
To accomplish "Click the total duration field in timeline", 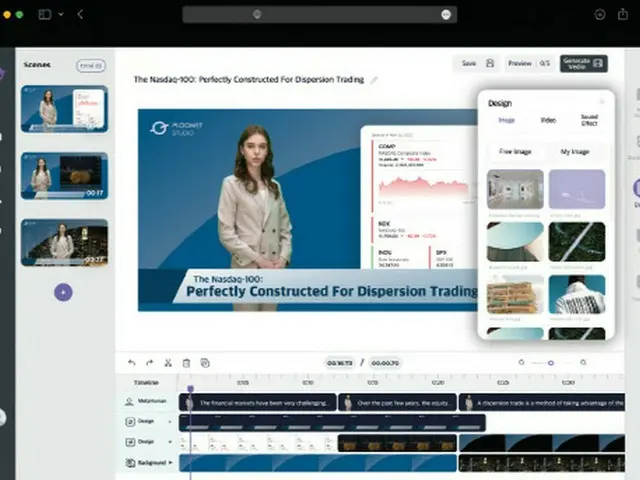I will 385,363.
